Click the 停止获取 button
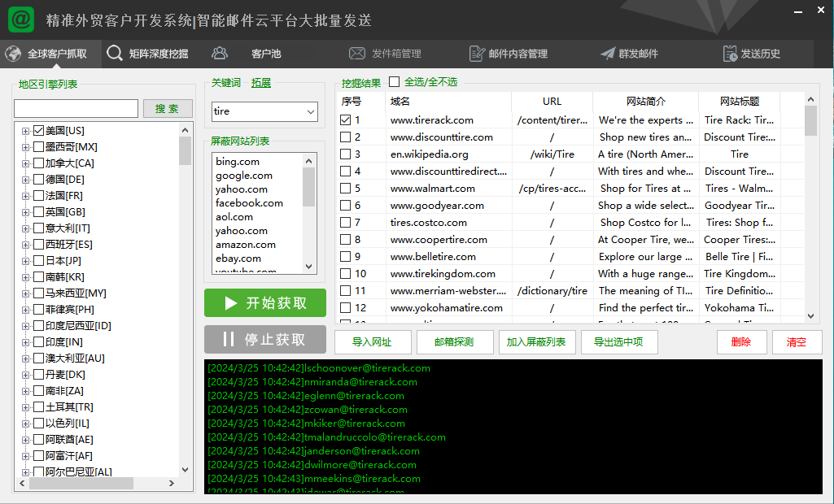 pos(265,339)
